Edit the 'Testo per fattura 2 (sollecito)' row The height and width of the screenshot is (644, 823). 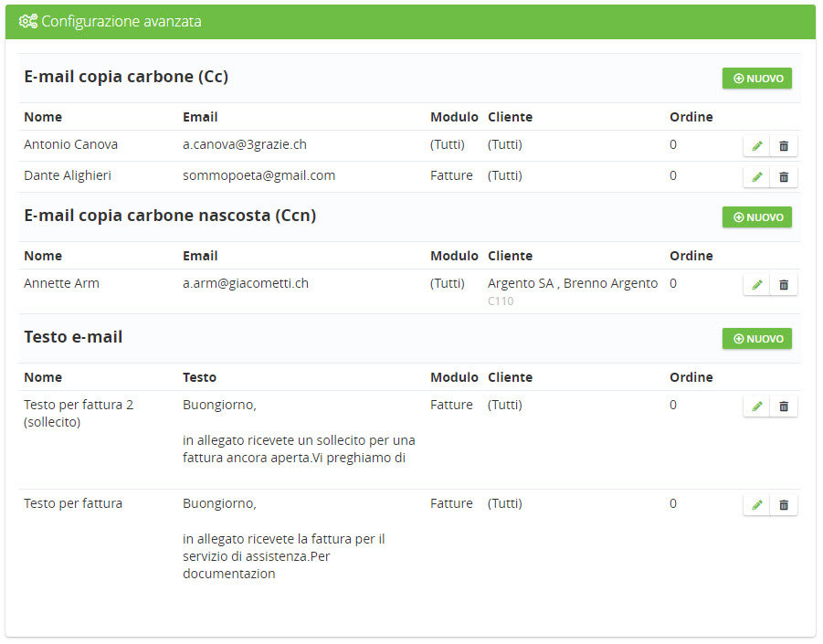click(x=756, y=406)
